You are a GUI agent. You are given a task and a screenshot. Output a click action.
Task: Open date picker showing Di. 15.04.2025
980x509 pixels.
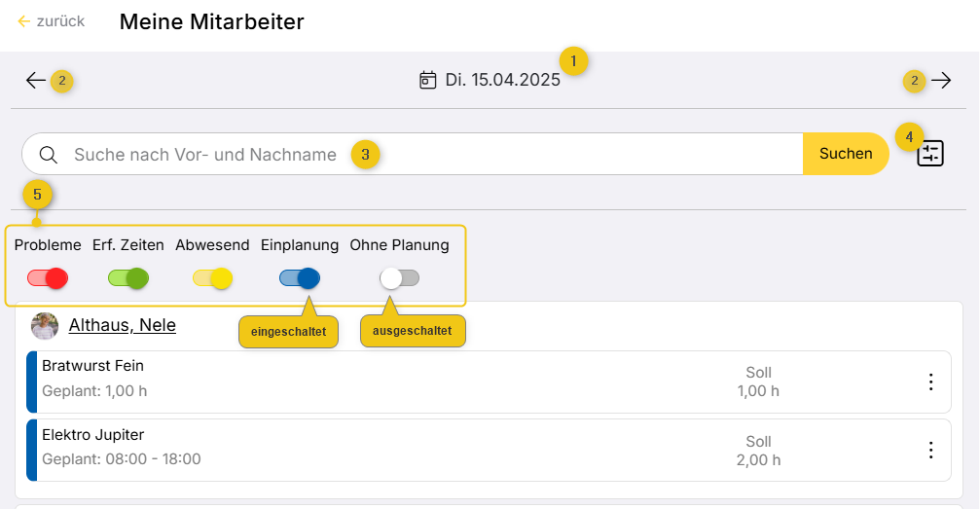502,81
